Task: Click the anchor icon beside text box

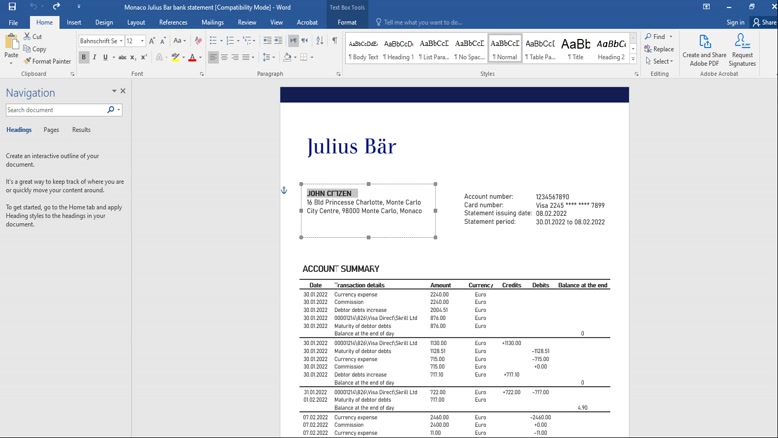Action: tap(284, 190)
